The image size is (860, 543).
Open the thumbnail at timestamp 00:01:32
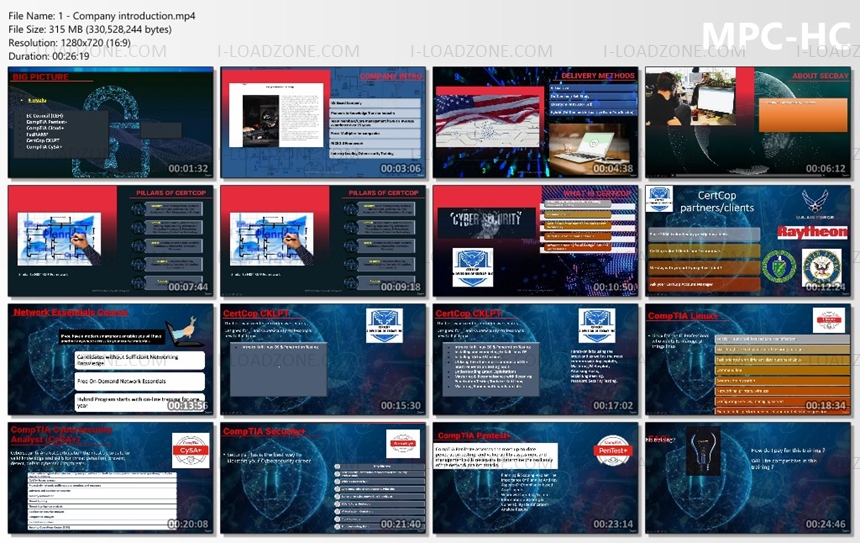(111, 122)
